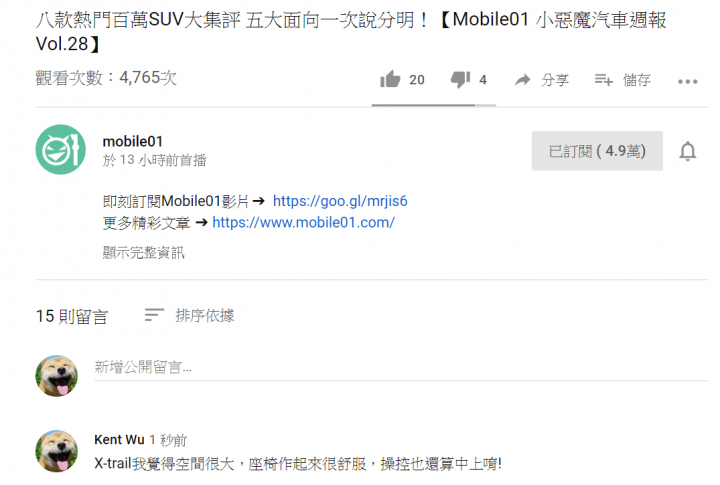
Task: Click Kent Wu's comment avatar
Action: click(56, 451)
